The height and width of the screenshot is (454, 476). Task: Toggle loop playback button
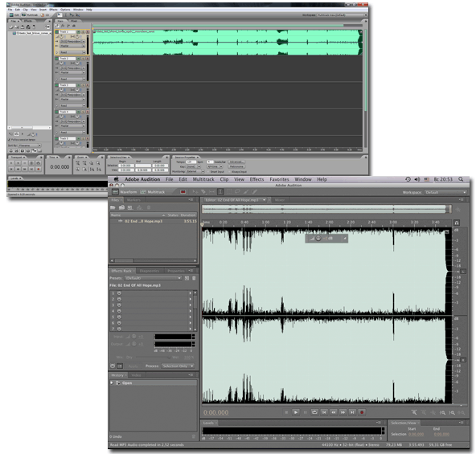pos(314,412)
